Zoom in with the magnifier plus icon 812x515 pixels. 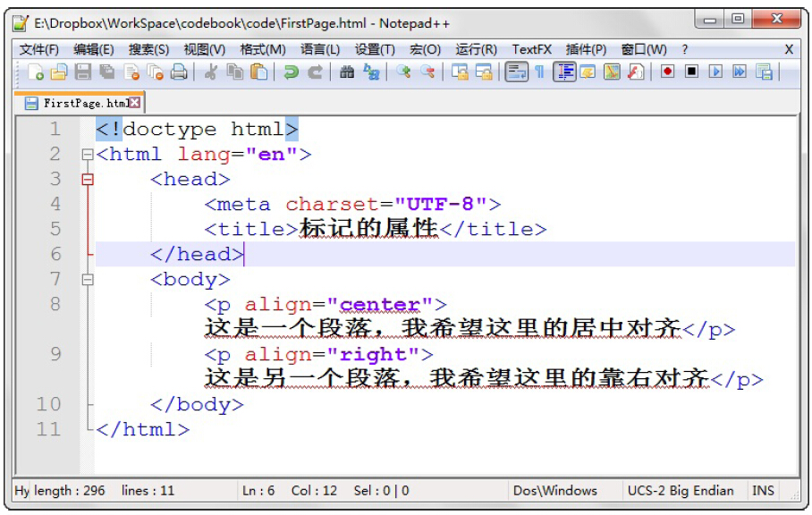[403, 72]
